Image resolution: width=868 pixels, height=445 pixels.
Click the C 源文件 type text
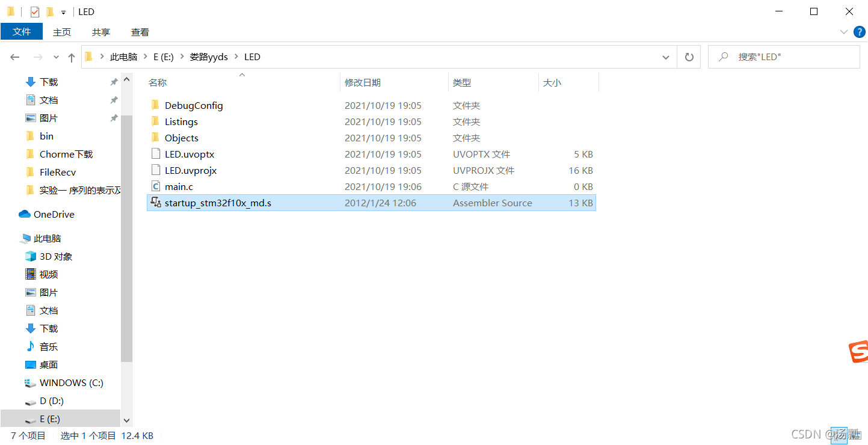(470, 186)
